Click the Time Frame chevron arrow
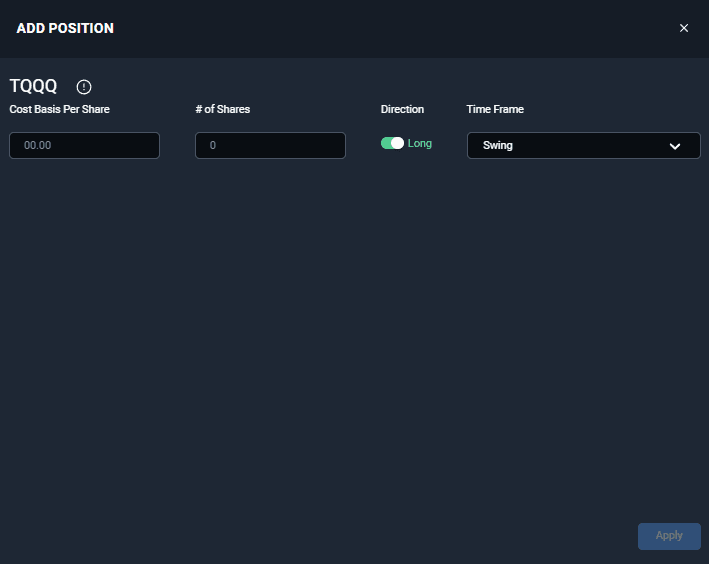 [675, 146]
